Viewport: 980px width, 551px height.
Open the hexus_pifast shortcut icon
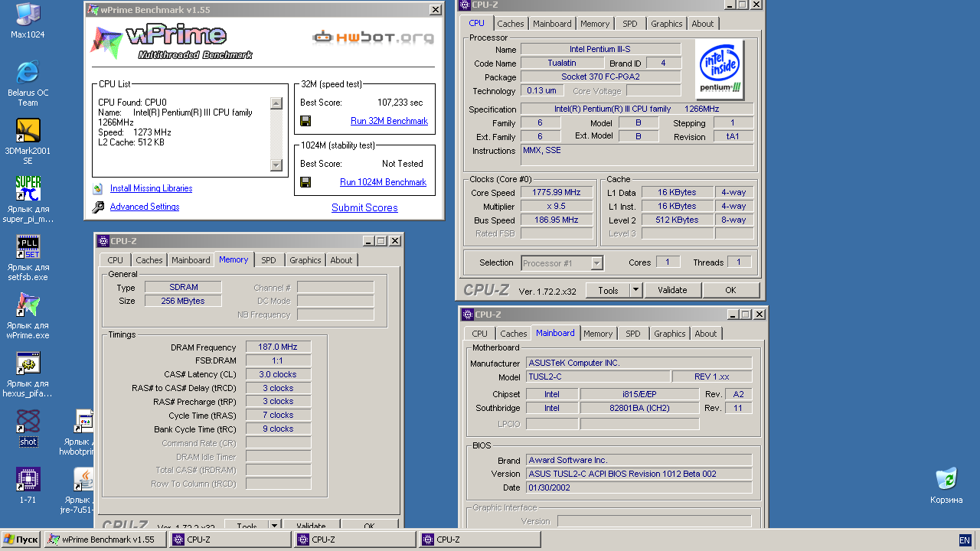[28, 363]
